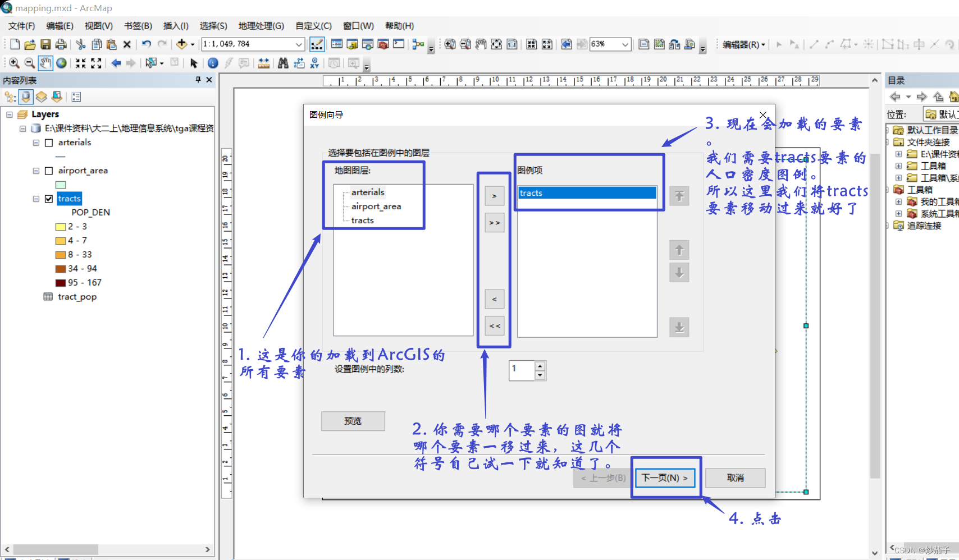Click move item up arrow button
The width and height of the screenshot is (959, 560).
coord(679,250)
